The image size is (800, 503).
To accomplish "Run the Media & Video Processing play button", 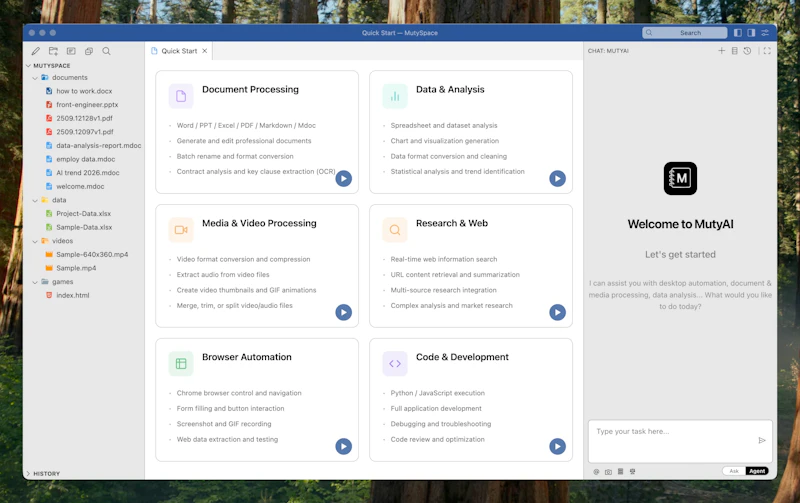I will 343,312.
